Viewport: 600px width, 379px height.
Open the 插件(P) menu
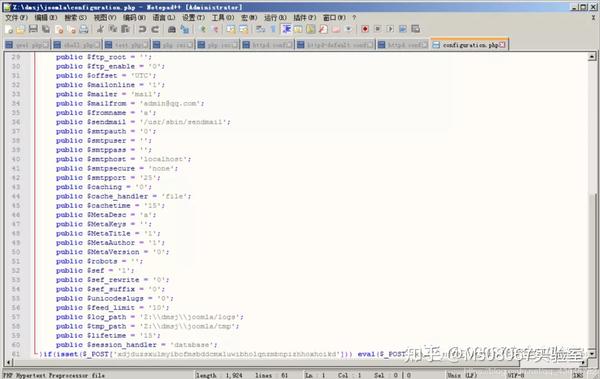point(304,18)
